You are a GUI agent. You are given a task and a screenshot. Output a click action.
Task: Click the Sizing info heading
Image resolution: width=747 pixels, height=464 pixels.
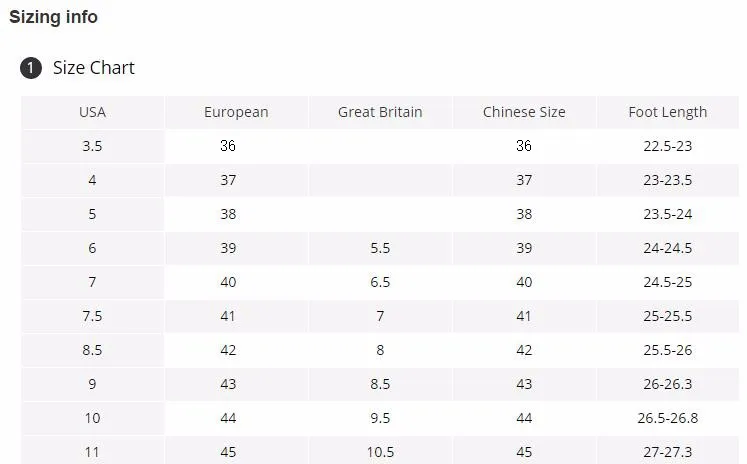pyautogui.click(x=54, y=17)
